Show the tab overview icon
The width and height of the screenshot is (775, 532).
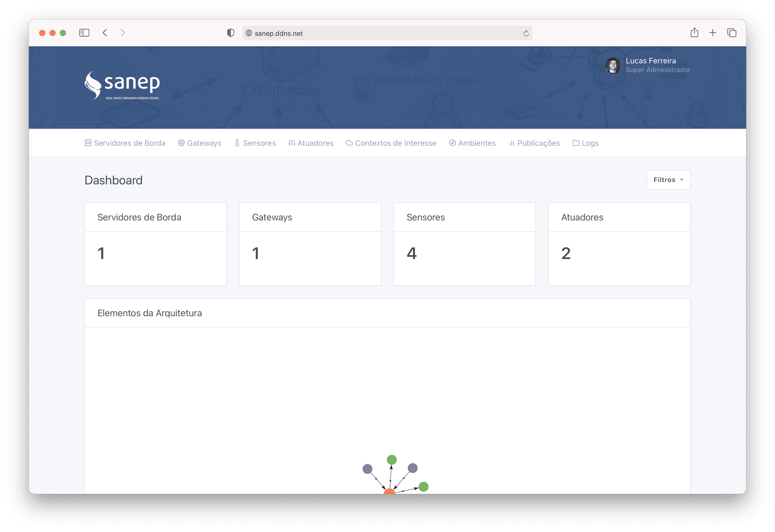732,33
